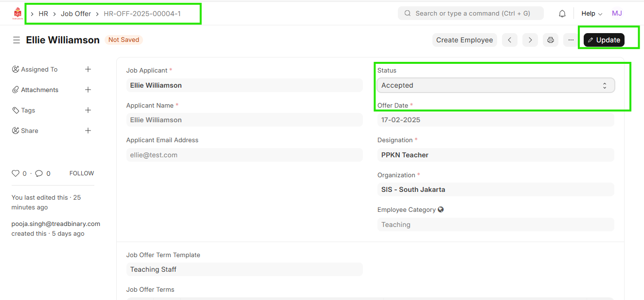Add assignee with Assigned To plus

(x=88, y=70)
